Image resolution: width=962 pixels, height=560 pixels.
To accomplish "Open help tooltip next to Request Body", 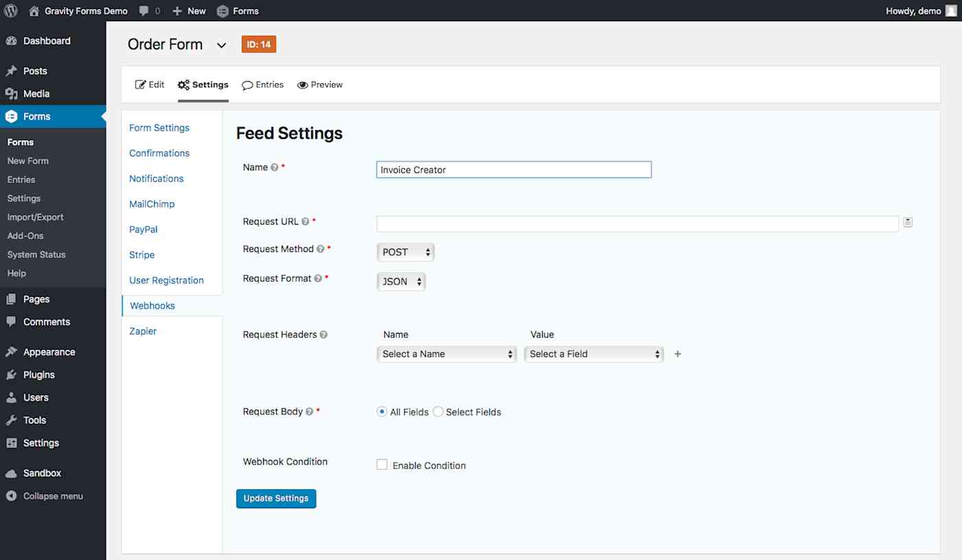I will pos(310,412).
